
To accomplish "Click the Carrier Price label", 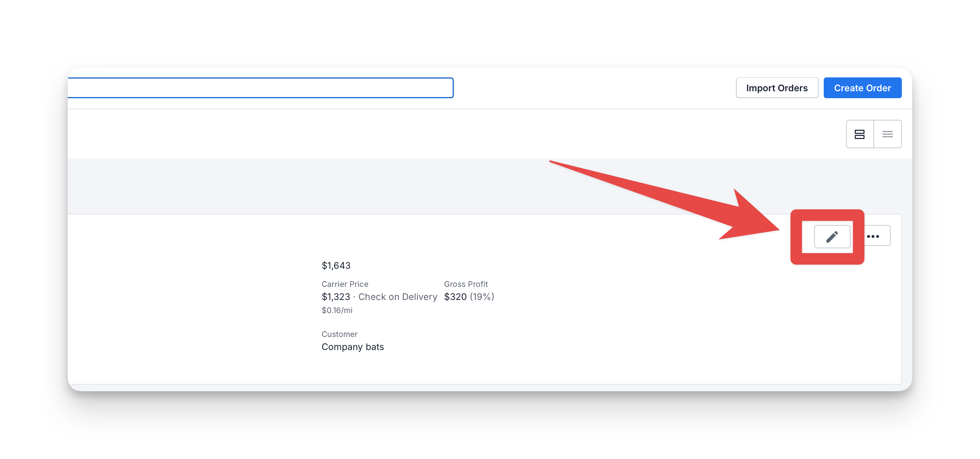I will 345,284.
